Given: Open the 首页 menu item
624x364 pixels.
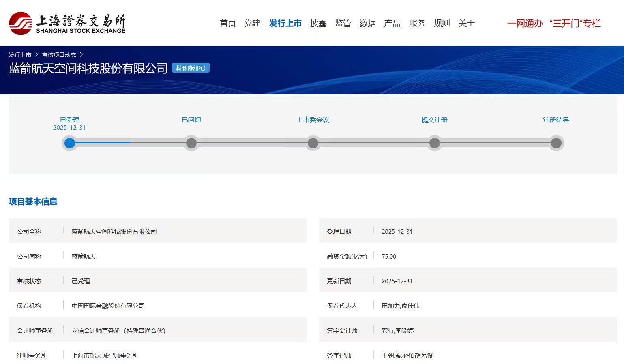Looking at the screenshot, I should click(x=227, y=24).
